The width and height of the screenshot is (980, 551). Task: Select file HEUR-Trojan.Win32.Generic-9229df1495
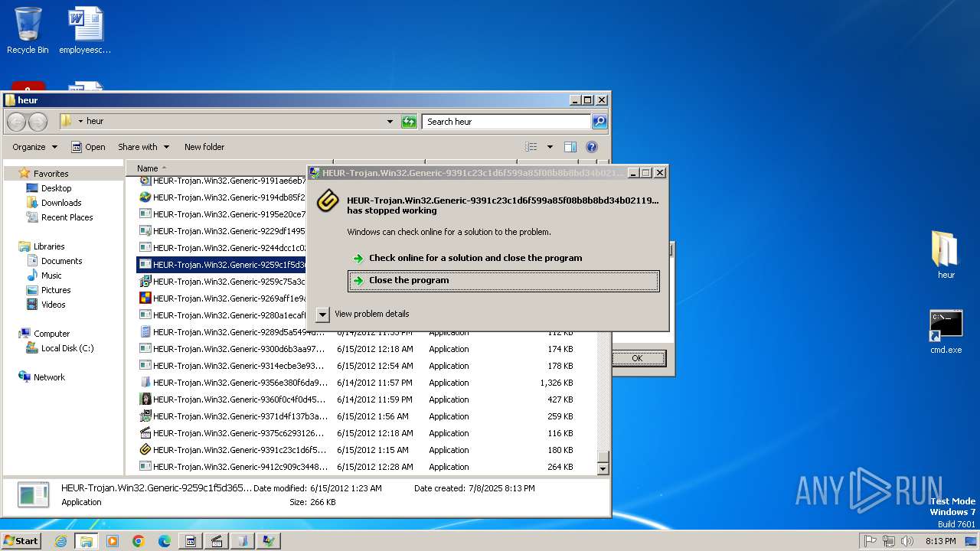click(x=229, y=231)
